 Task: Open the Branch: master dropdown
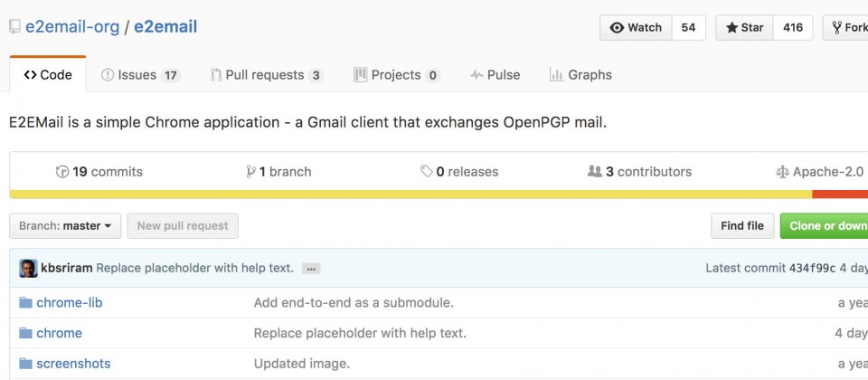(x=65, y=226)
